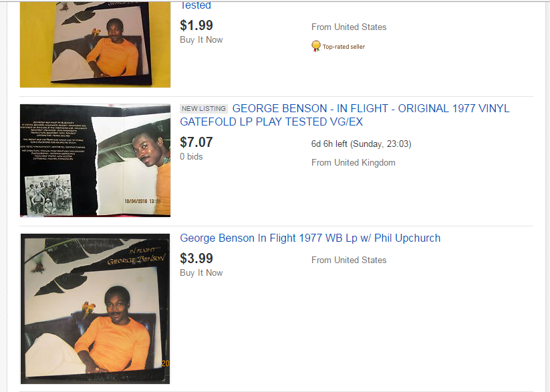Viewport: 550px width, 392px height.
Task: Open the yellow-background album thumbnail
Action: tap(95, 44)
